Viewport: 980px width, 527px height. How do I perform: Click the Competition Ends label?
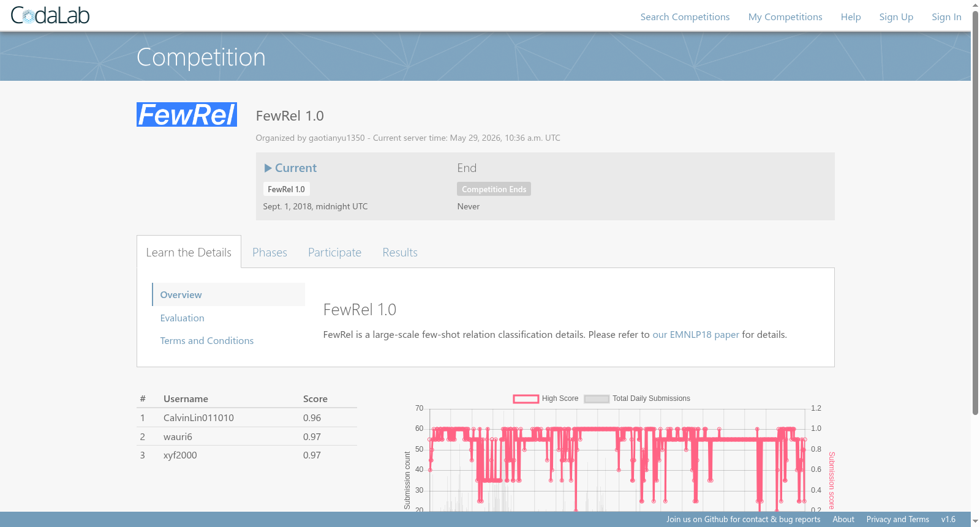[x=494, y=189]
